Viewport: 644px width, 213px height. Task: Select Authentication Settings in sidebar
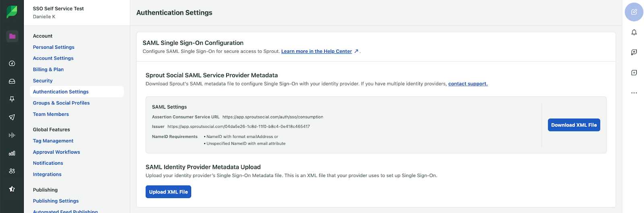(77, 92)
